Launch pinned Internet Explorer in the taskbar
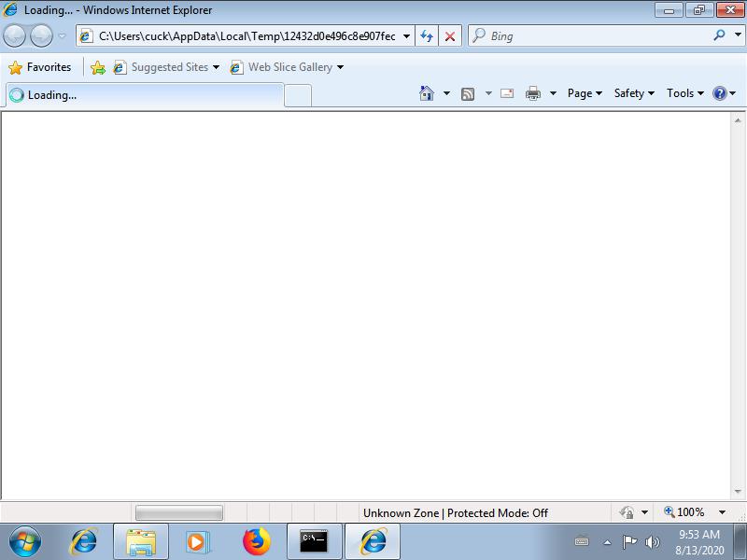 coord(83,541)
